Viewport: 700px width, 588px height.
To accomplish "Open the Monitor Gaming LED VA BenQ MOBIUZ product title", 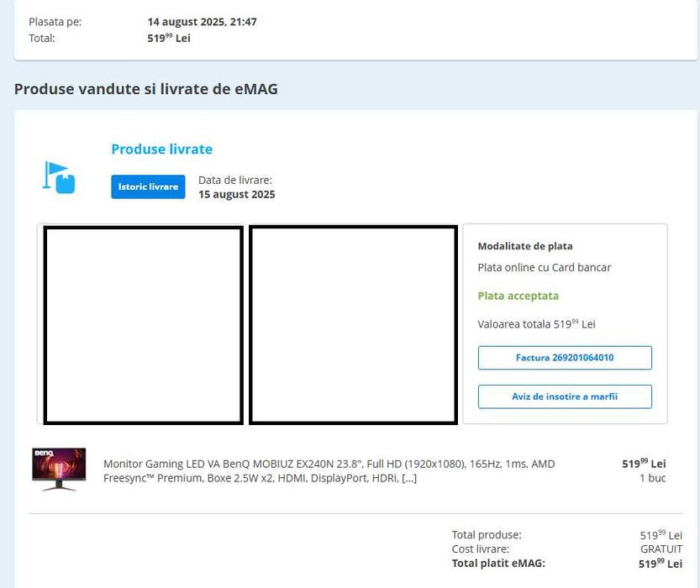I will click(x=329, y=470).
